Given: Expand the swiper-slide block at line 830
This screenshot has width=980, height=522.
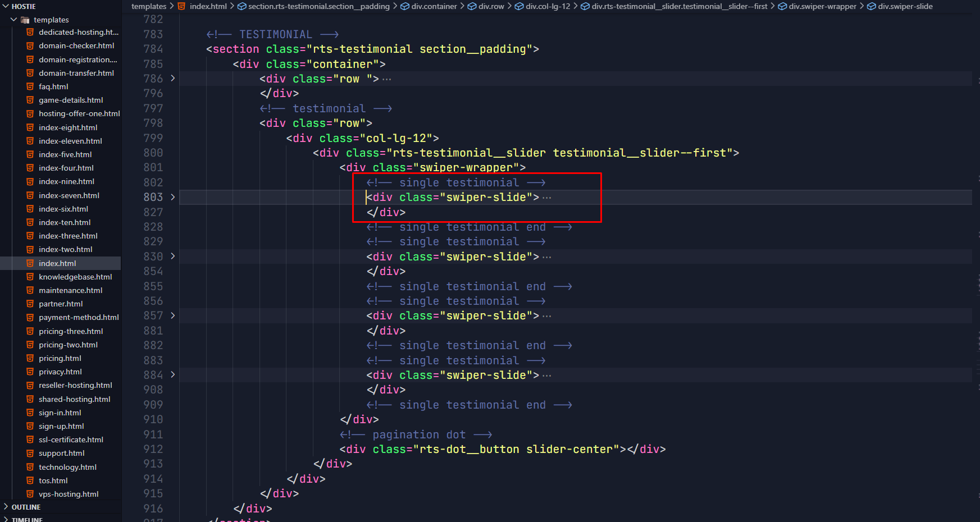Looking at the screenshot, I should click(173, 257).
